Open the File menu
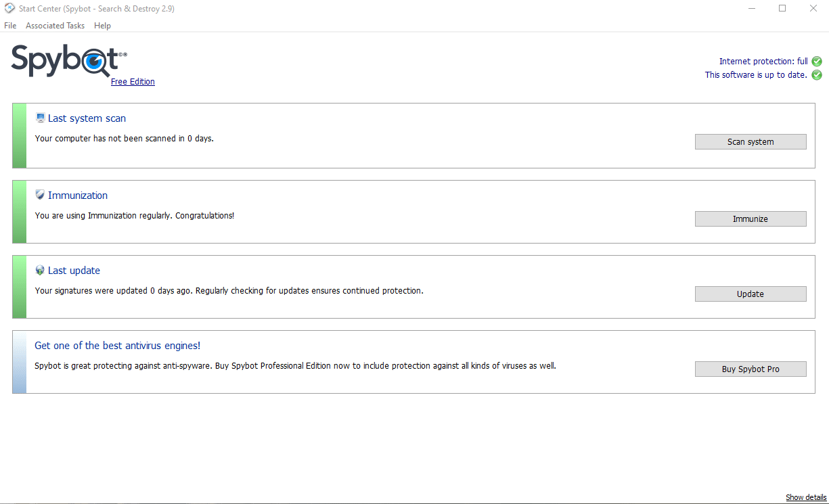 point(10,26)
